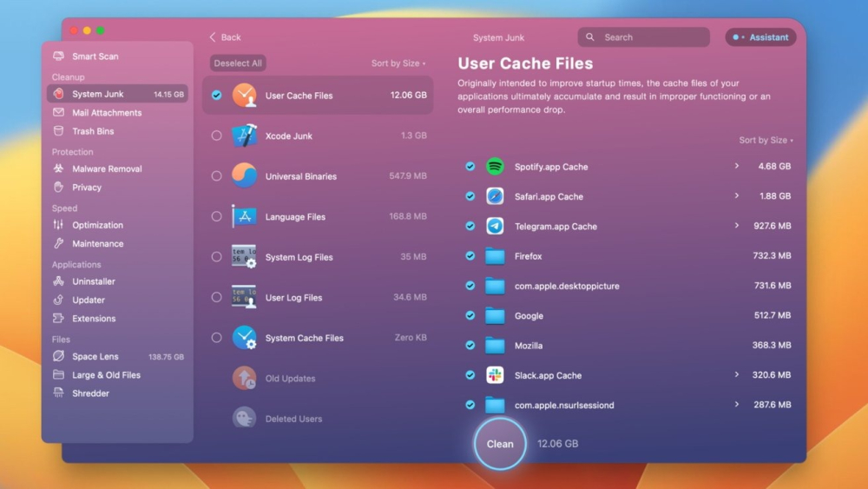Select the Universal Binaries icon
Viewport: 868px width, 489px height.
coord(244,176)
